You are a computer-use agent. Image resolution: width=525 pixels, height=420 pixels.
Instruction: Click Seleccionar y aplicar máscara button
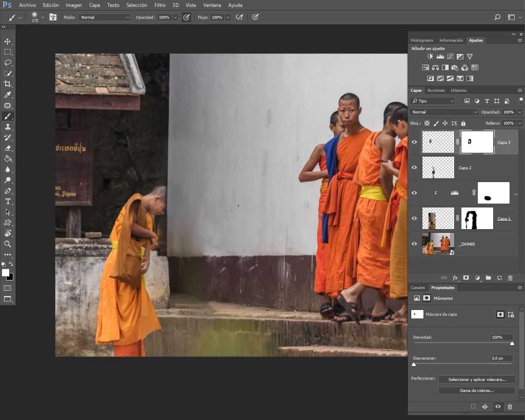(x=477, y=379)
